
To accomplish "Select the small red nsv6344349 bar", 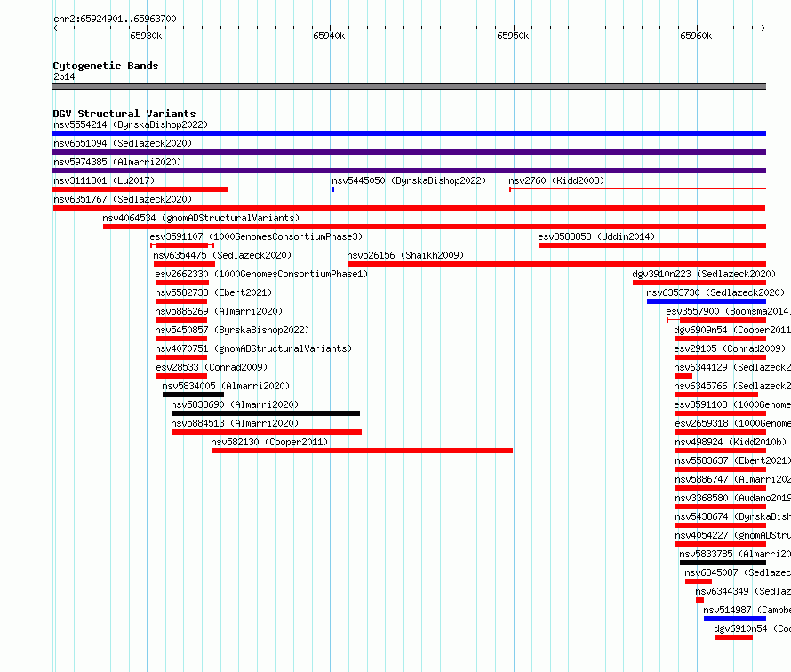I will pos(699,600).
